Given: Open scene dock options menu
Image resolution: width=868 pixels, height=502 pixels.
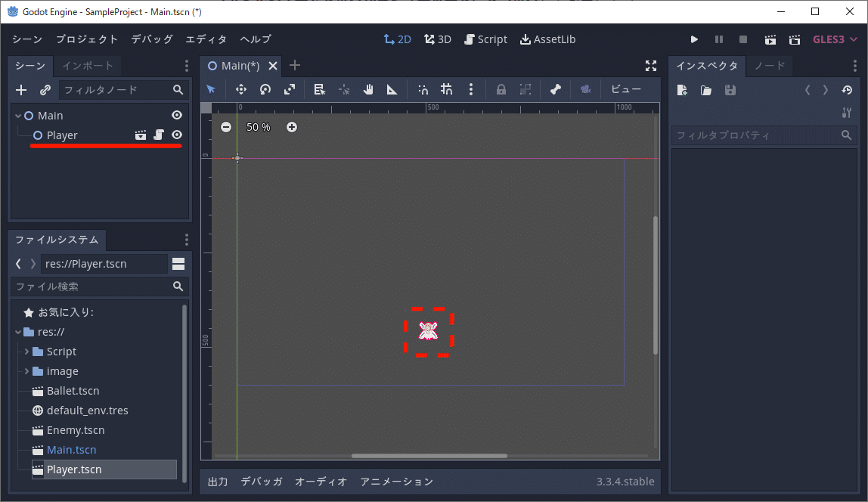Looking at the screenshot, I should [187, 67].
